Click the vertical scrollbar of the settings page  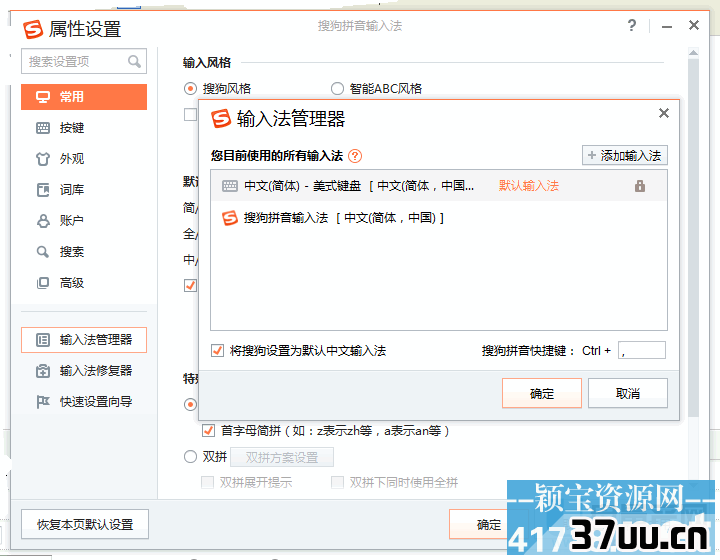pos(693,236)
